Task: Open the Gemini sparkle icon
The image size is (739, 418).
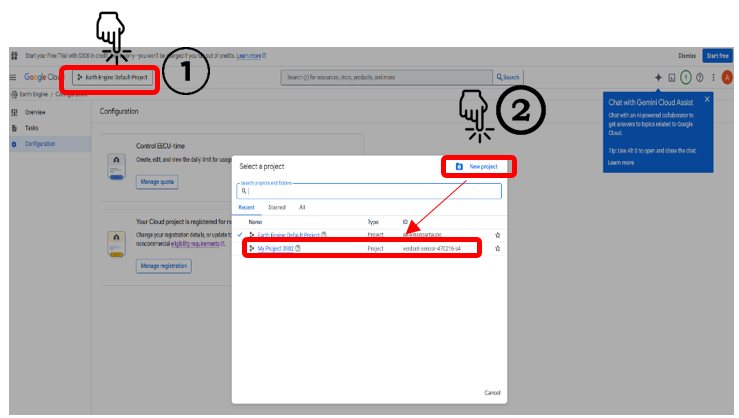Action: pyautogui.click(x=657, y=77)
